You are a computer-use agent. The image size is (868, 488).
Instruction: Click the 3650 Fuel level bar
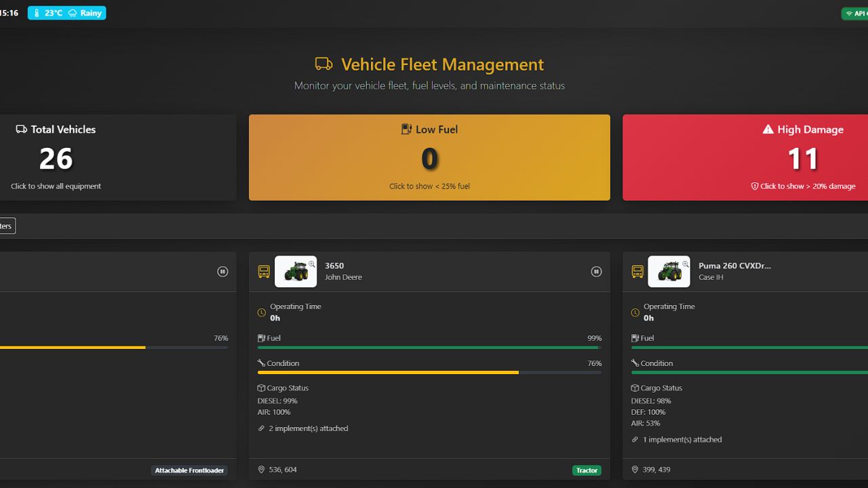(429, 347)
